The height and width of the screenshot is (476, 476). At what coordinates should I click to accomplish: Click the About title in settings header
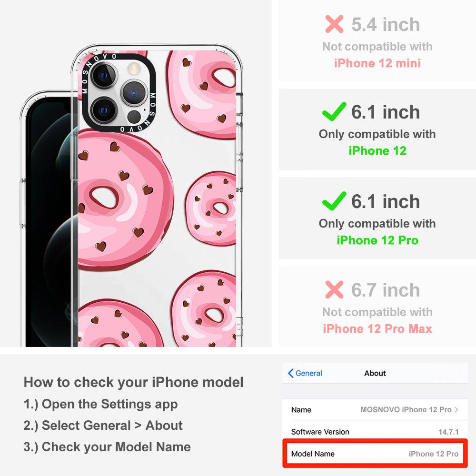click(x=375, y=373)
